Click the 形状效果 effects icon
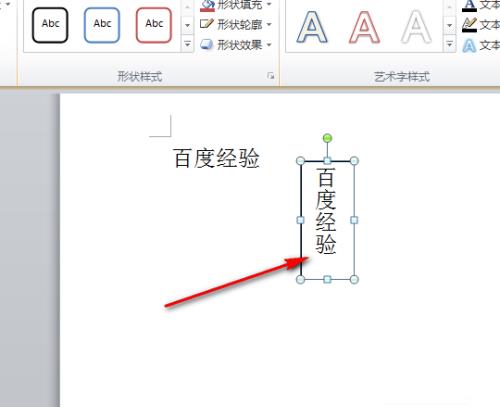This screenshot has width=500, height=407. tap(207, 45)
